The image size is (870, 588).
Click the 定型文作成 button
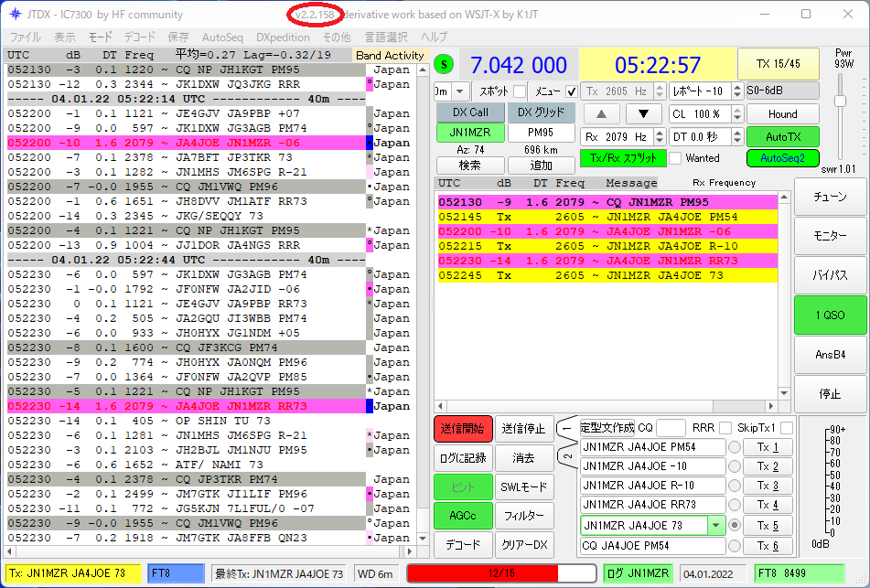coord(607,428)
